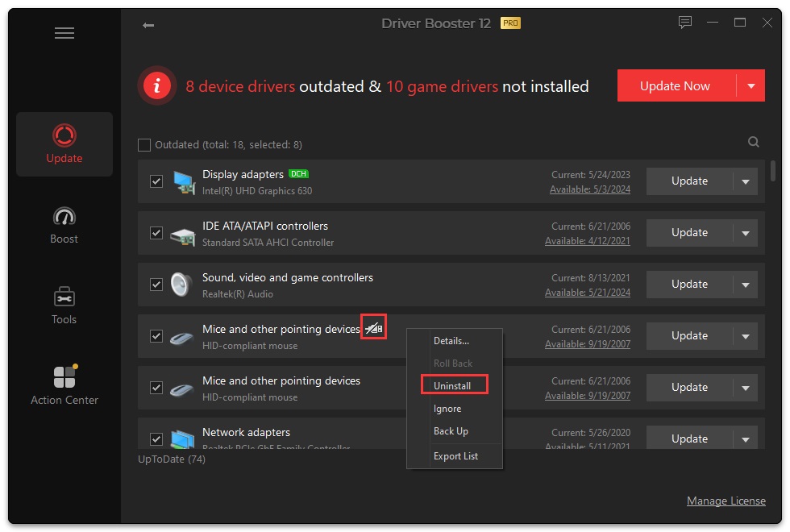
Task: Expand the second Mice row Update dropdown arrow
Action: point(746,388)
